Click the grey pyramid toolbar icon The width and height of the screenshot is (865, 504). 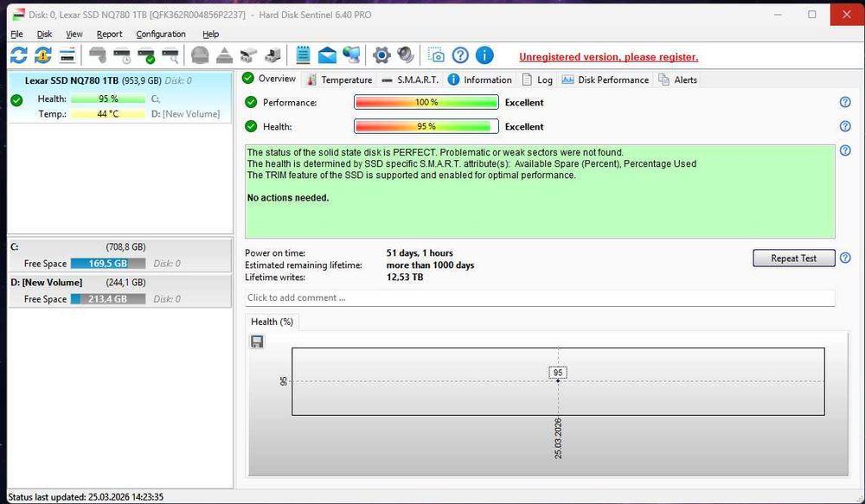pyautogui.click(x=224, y=55)
